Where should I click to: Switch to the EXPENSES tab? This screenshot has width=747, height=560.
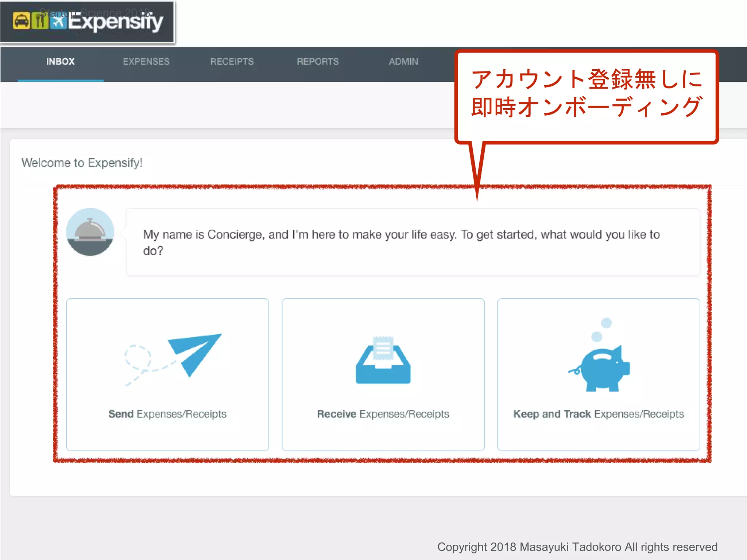tap(146, 62)
